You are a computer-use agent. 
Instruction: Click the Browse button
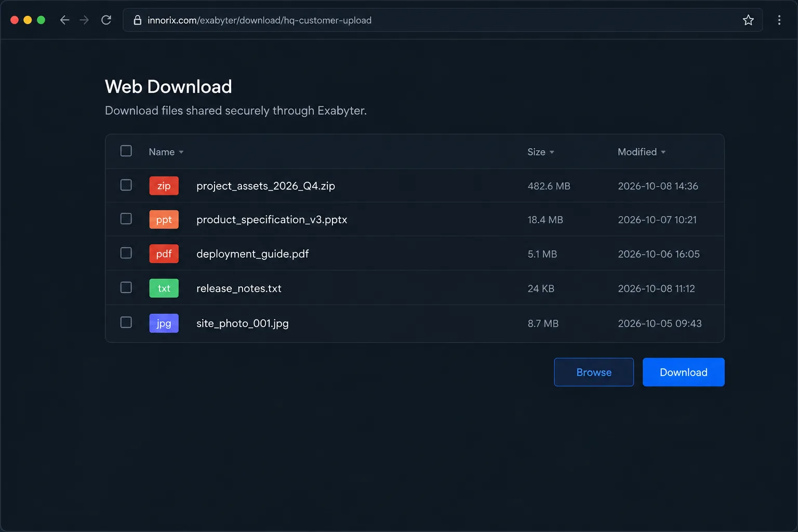594,372
